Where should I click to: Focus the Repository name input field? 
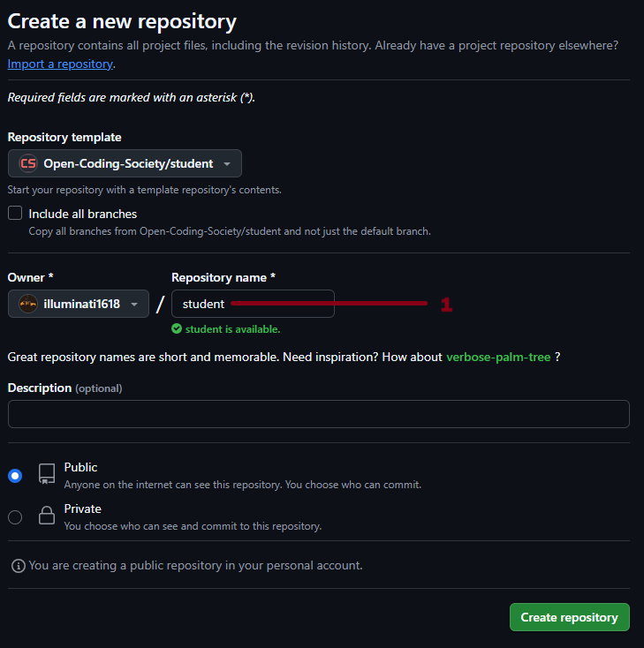click(x=253, y=304)
